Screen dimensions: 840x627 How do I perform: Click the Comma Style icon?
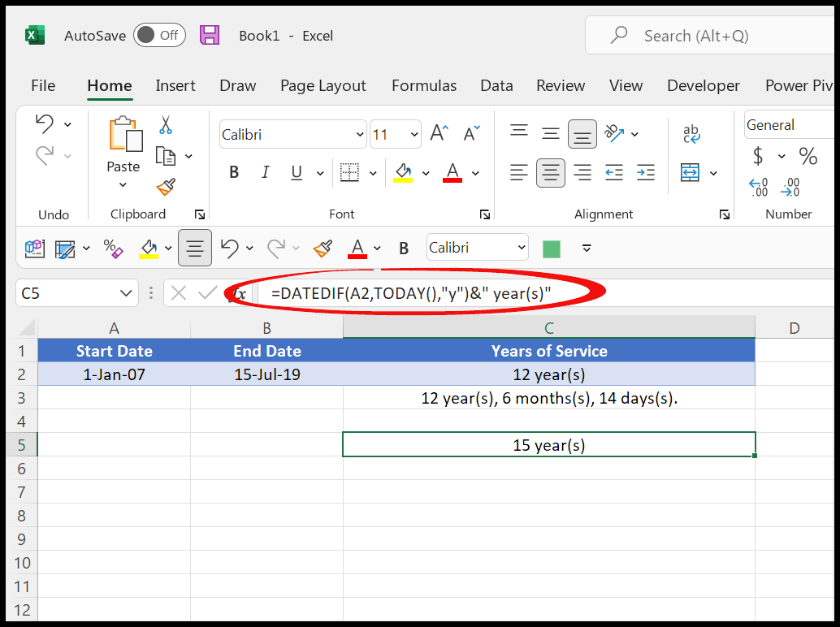point(832,156)
